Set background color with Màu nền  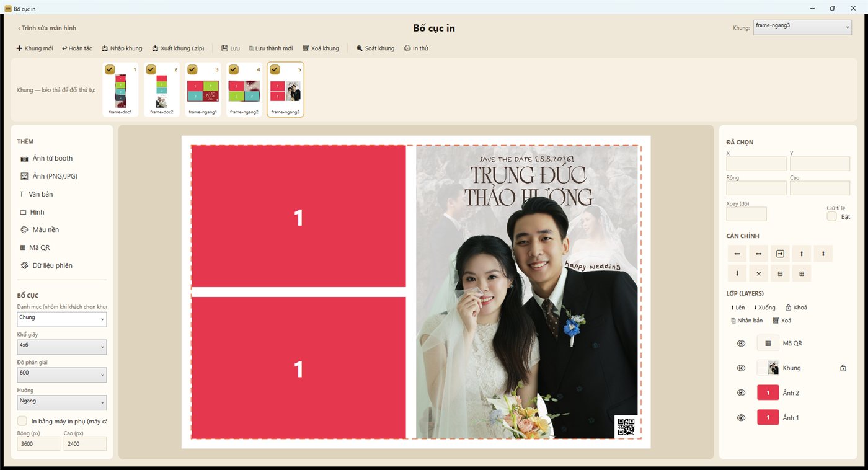tap(40, 229)
